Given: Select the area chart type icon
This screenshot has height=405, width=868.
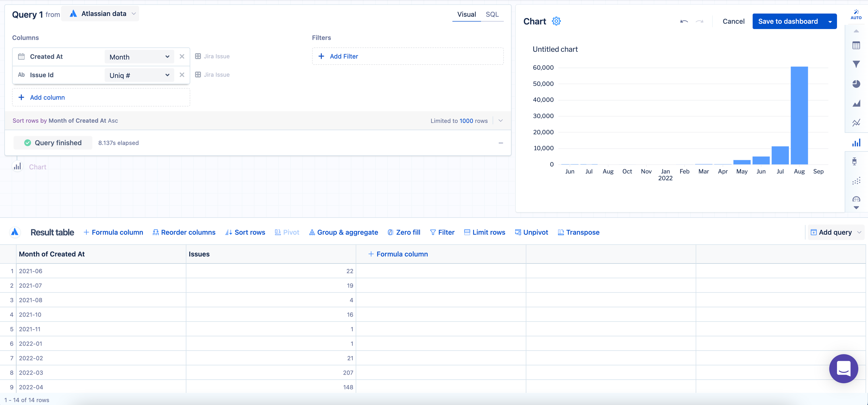Looking at the screenshot, I should [856, 103].
